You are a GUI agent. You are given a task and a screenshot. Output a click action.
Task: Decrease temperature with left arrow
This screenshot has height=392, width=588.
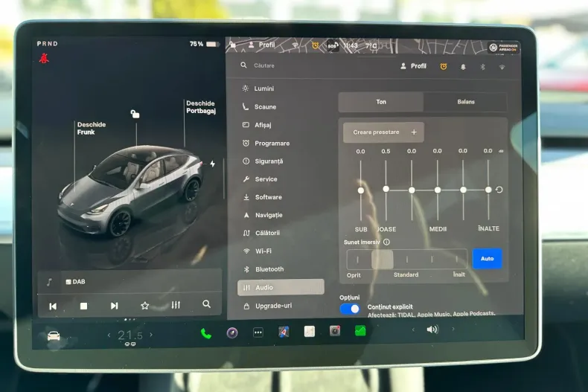pyautogui.click(x=109, y=335)
